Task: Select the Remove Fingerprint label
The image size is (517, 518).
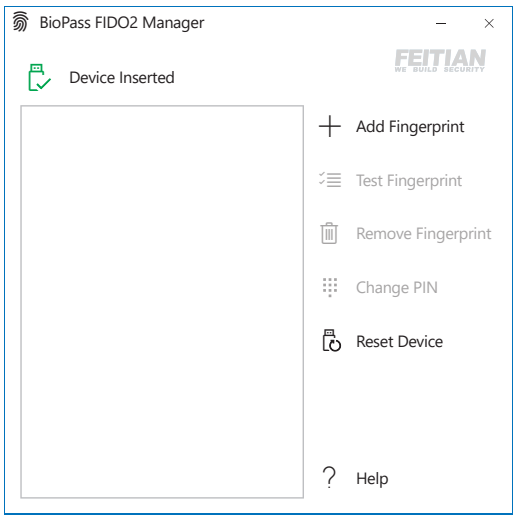Action: pyautogui.click(x=424, y=234)
